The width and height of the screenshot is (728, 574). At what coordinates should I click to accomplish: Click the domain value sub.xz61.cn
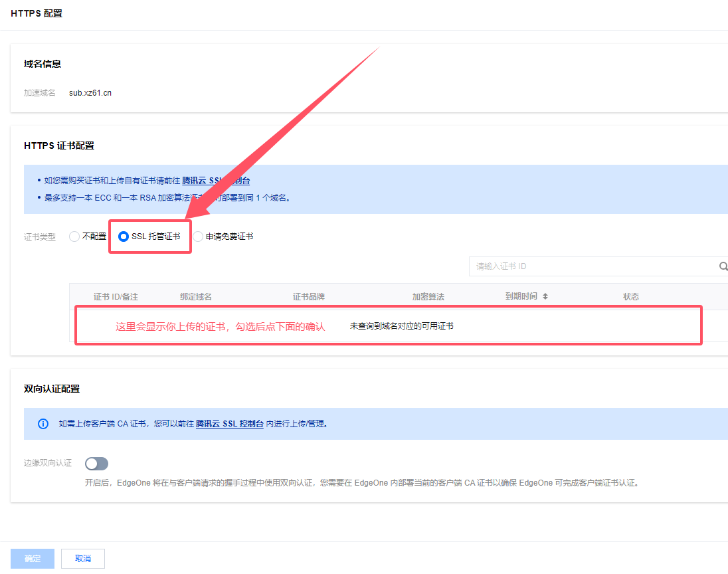[90, 93]
